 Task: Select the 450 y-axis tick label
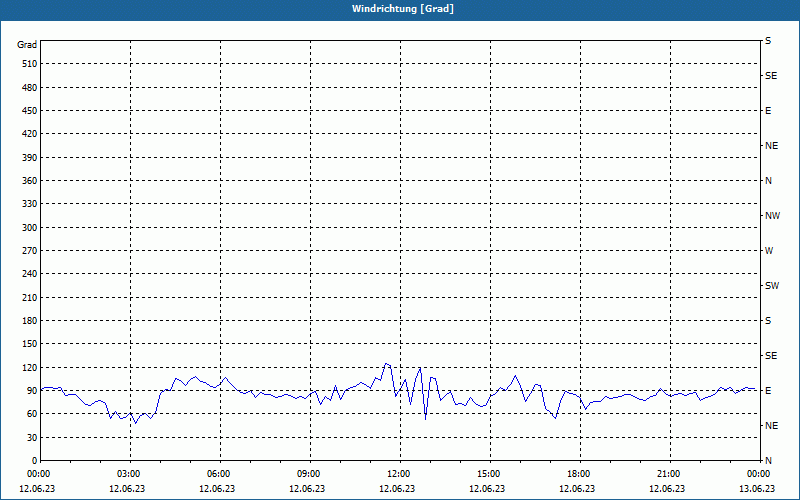click(30, 111)
